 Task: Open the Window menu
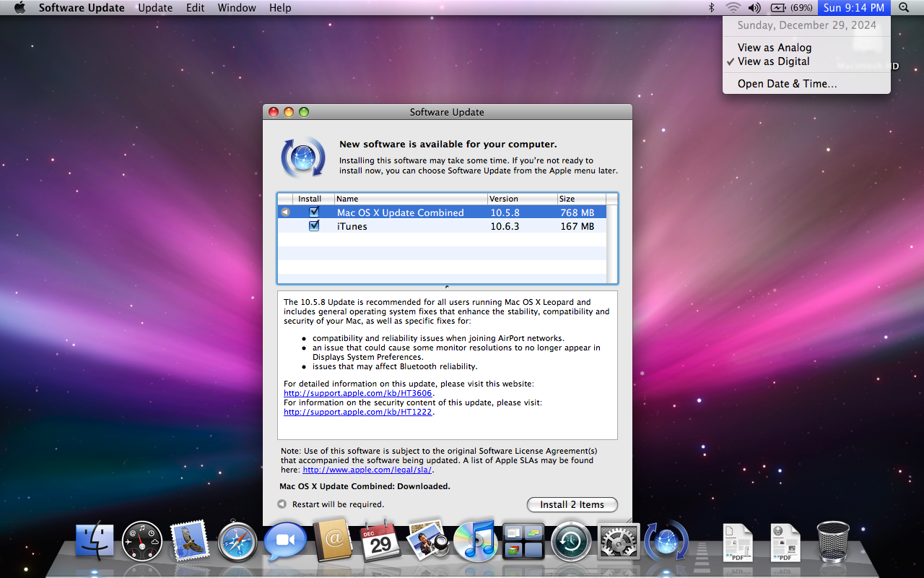[x=237, y=8]
